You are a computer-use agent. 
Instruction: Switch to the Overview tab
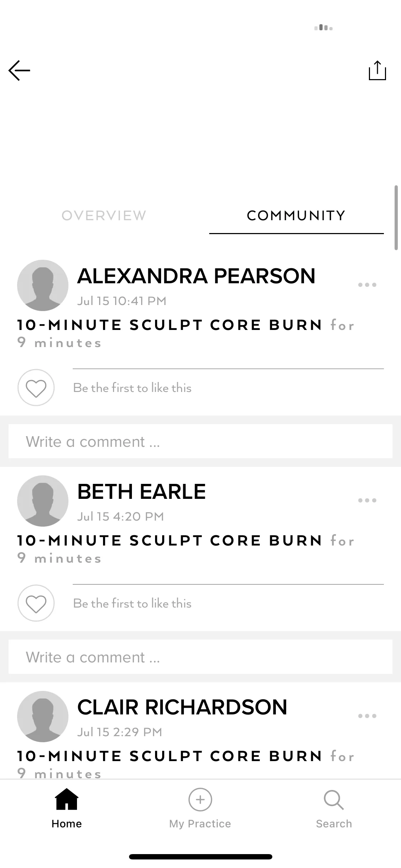tap(104, 216)
